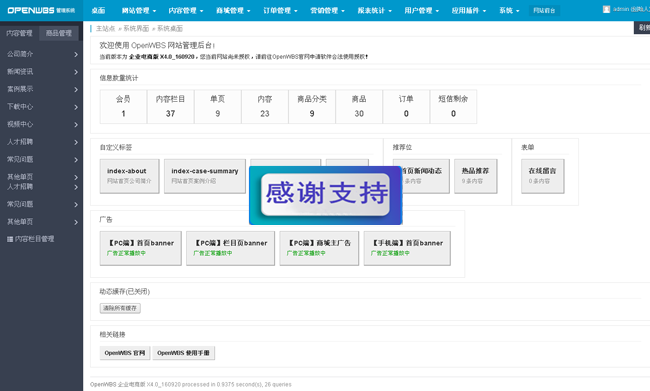Image resolution: width=650 pixels, height=391 pixels.
Task: Open the 内容 statistics cell showing 23
Action: [265, 107]
